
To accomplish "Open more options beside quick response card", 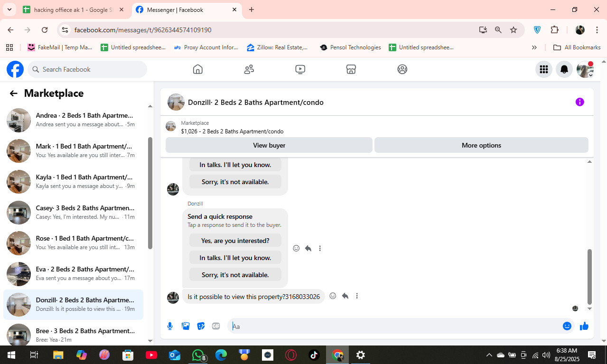I will [320, 248].
